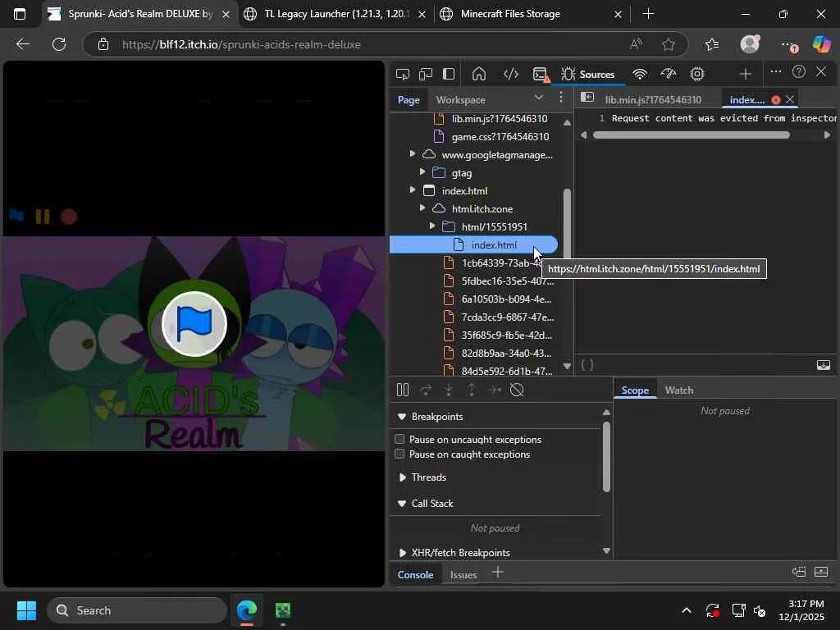
Task: Click the red stop icon in game
Action: [x=69, y=217]
